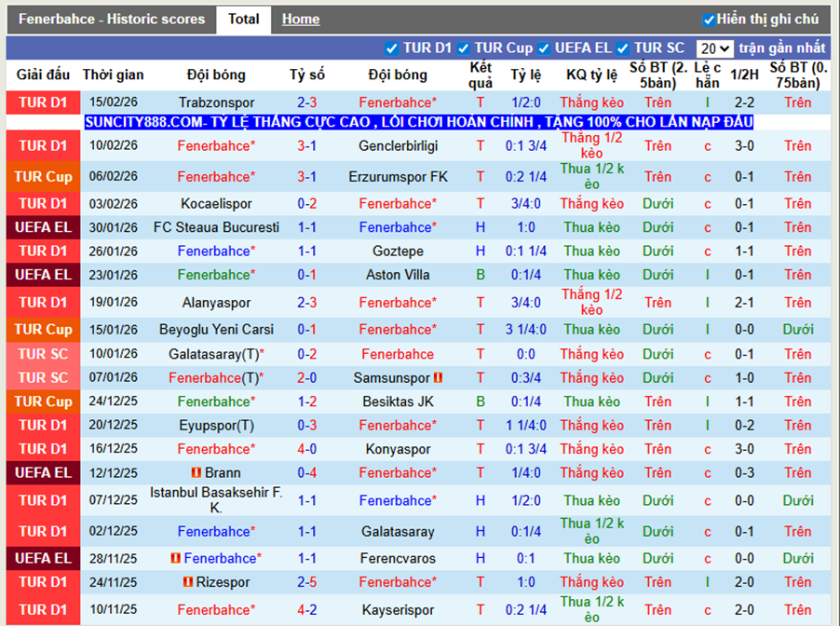Open Aston Villa team link
This screenshot has height=626, width=840.
pyautogui.click(x=398, y=275)
